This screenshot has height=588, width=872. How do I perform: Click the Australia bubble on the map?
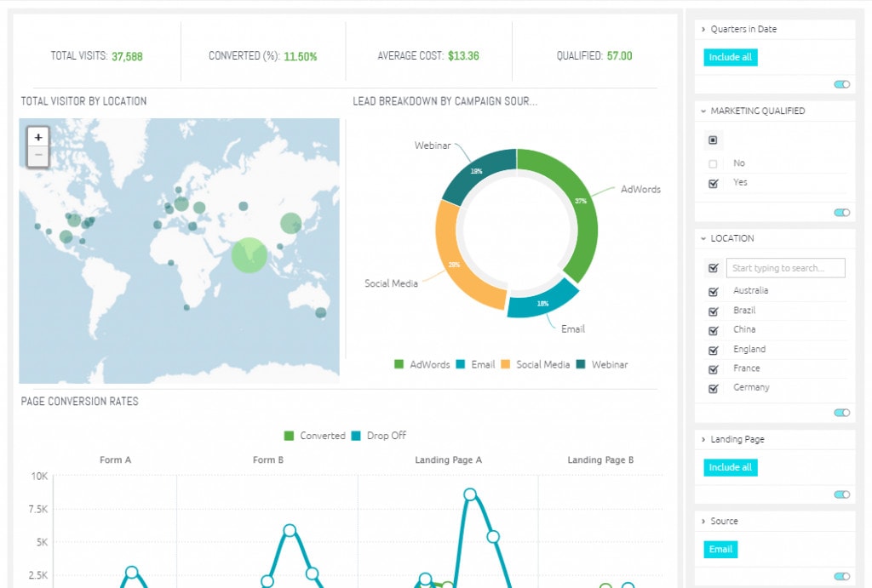pos(321,313)
